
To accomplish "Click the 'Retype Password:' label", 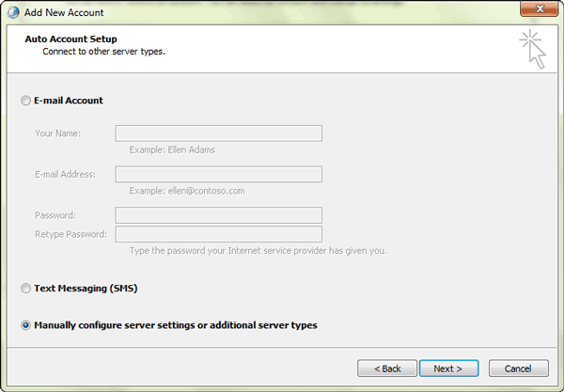I will [x=70, y=234].
